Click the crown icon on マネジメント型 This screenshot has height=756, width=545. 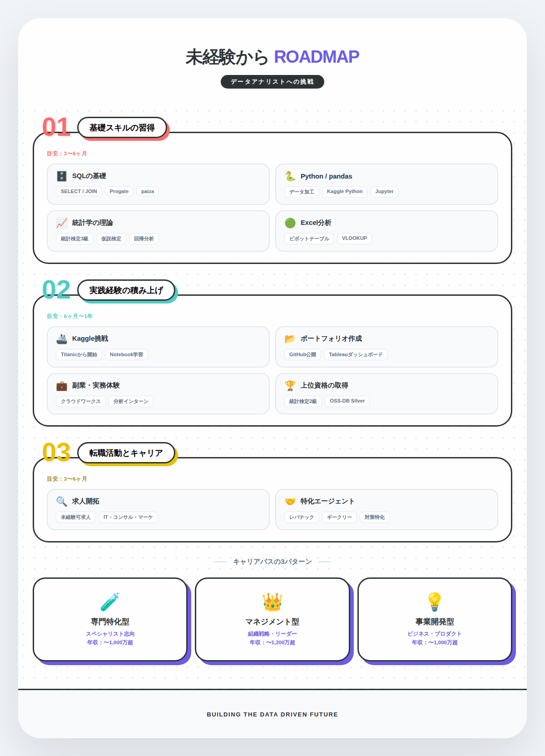(272, 602)
